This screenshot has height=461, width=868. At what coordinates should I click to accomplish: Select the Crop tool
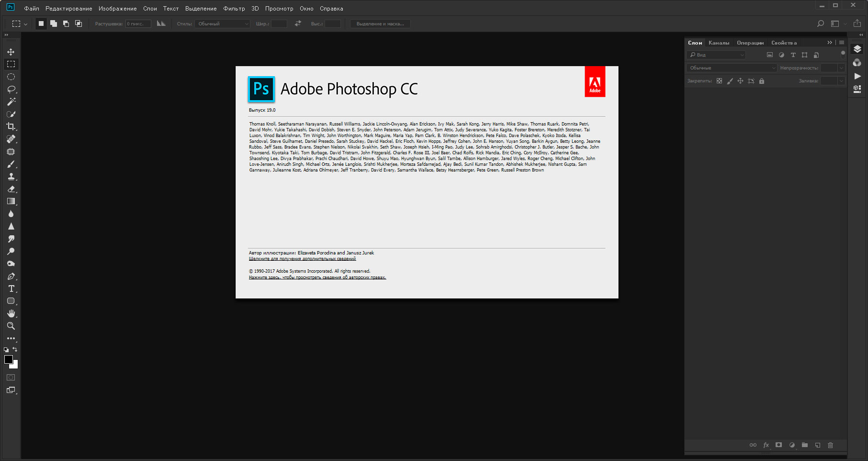11,127
